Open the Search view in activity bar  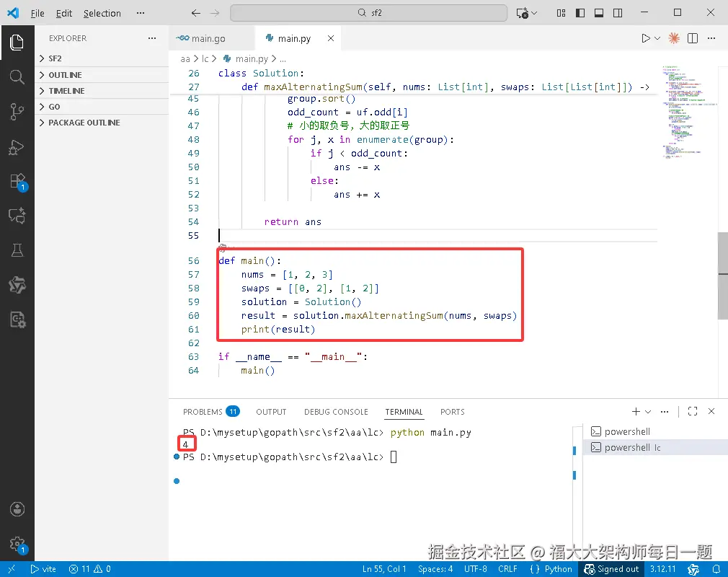tap(17, 77)
